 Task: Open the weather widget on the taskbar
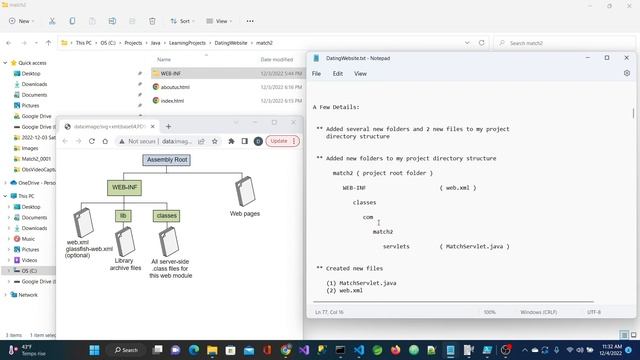(x=27, y=350)
